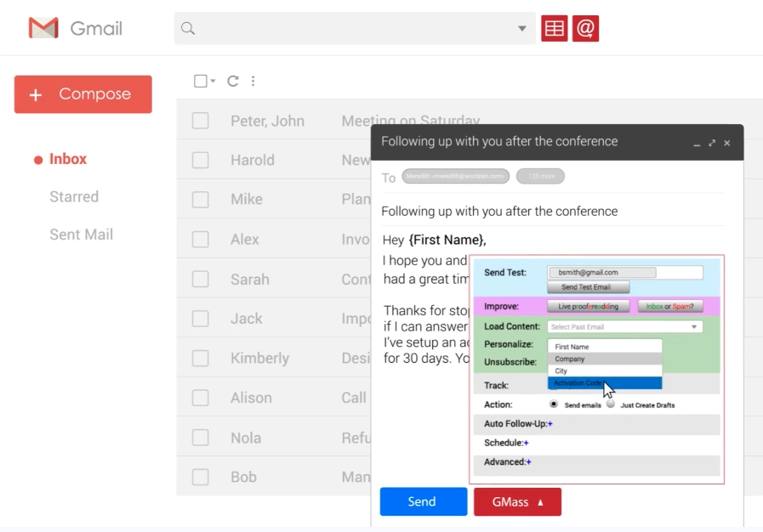The height and width of the screenshot is (532, 763).
Task: Select City from Personalize list
Action: point(605,371)
